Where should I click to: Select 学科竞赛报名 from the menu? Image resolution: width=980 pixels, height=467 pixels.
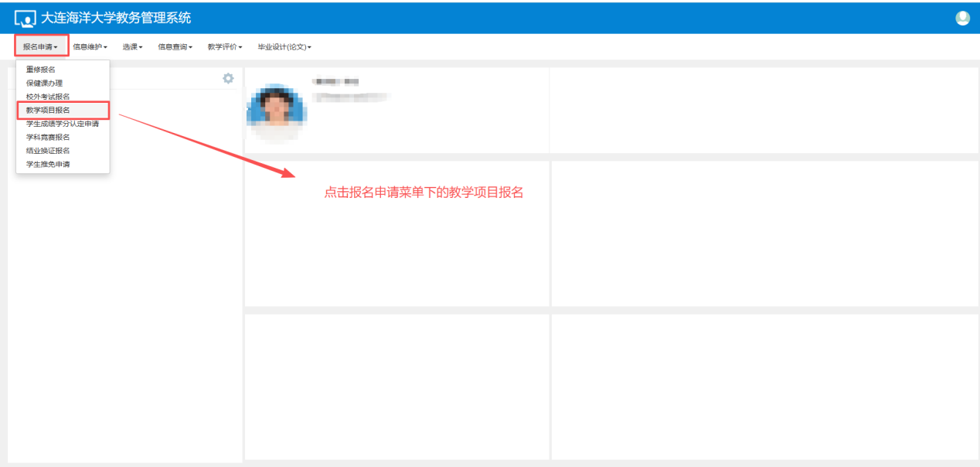[x=48, y=137]
